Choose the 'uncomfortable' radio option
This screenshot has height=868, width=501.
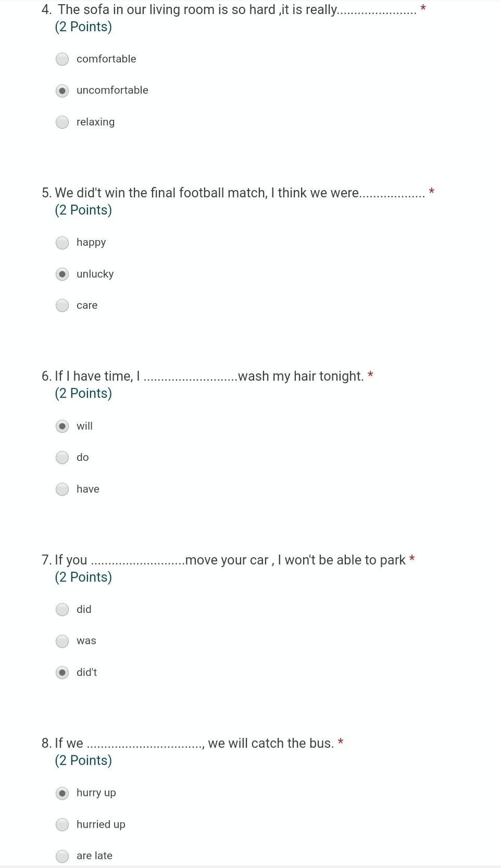pos(62,91)
